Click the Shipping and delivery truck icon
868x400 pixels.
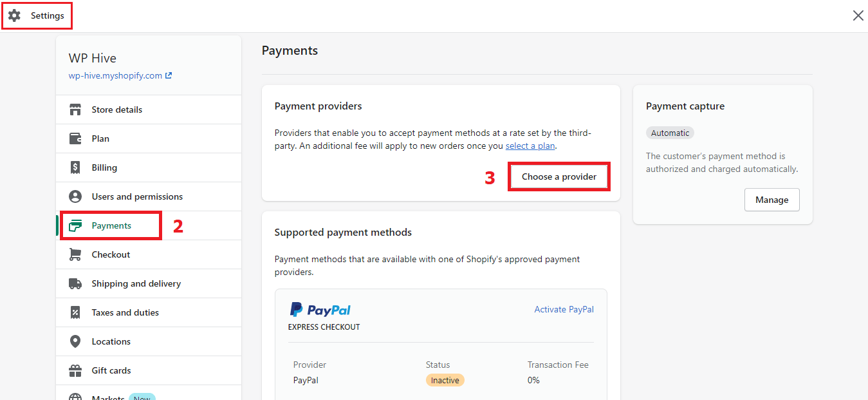[75, 283]
